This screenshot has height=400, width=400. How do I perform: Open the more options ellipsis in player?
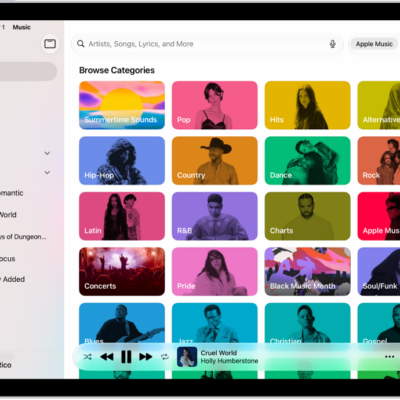(389, 357)
